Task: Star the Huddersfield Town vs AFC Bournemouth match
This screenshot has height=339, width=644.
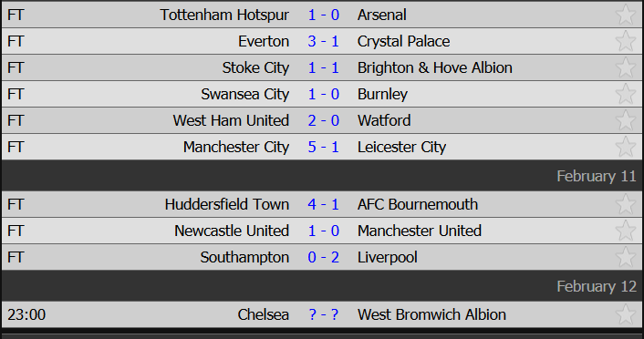Action: (626, 204)
